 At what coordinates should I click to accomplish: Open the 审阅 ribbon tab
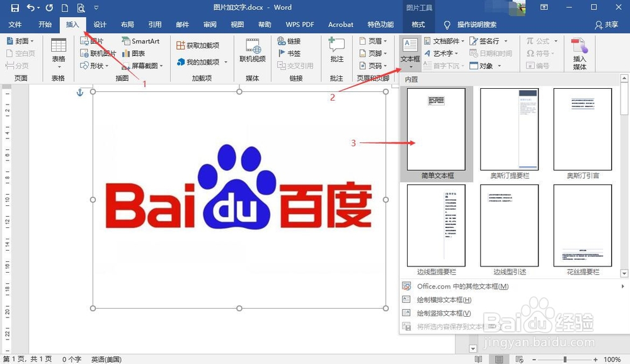pyautogui.click(x=210, y=25)
